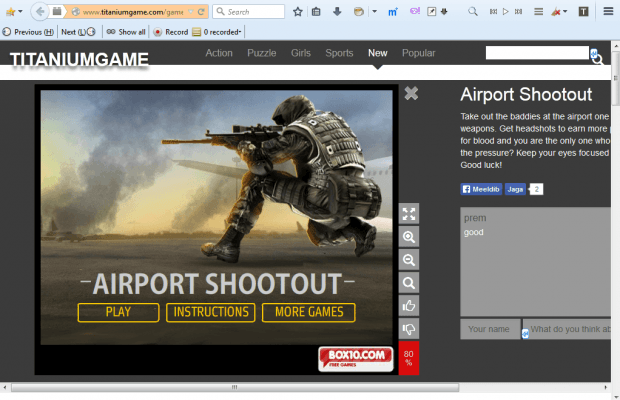Open the '0 recorded' dropdown

coord(217,32)
